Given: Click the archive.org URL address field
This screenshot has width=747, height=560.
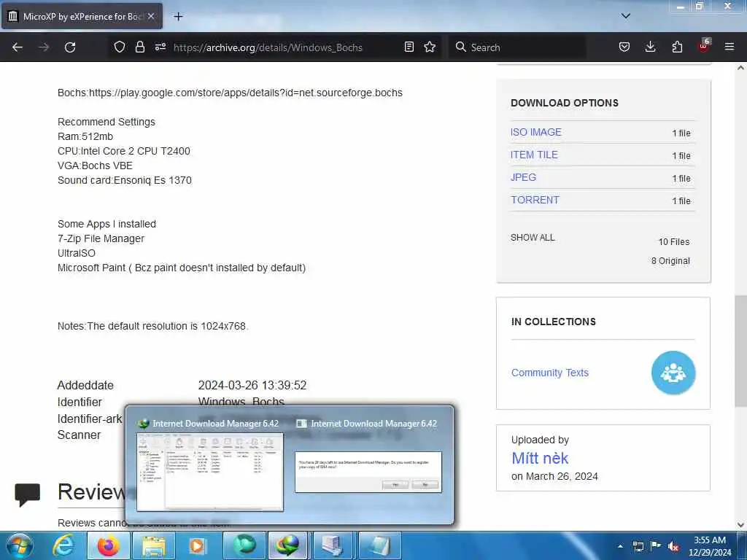Looking at the screenshot, I should [x=268, y=47].
